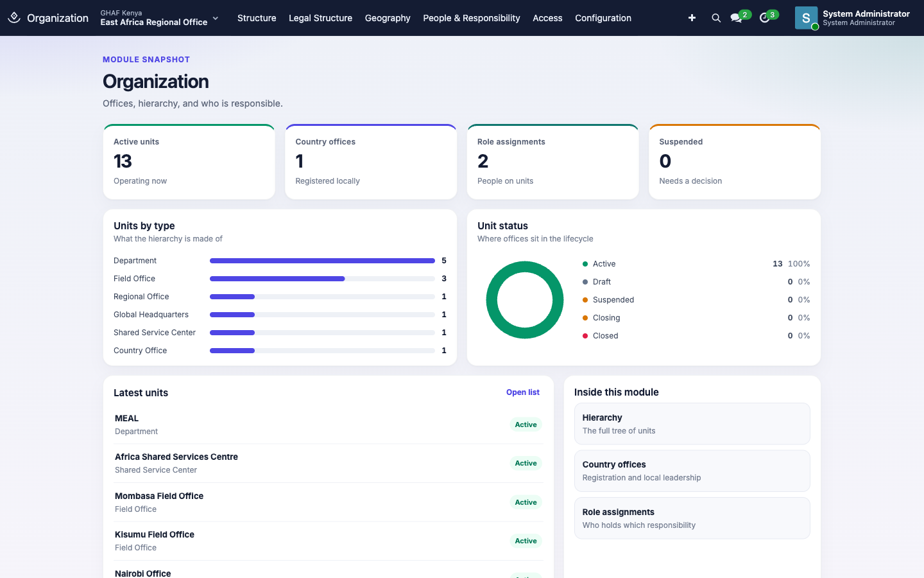Viewport: 924px width, 578px height.
Task: Click the Active badge for MEAL
Action: 526,425
